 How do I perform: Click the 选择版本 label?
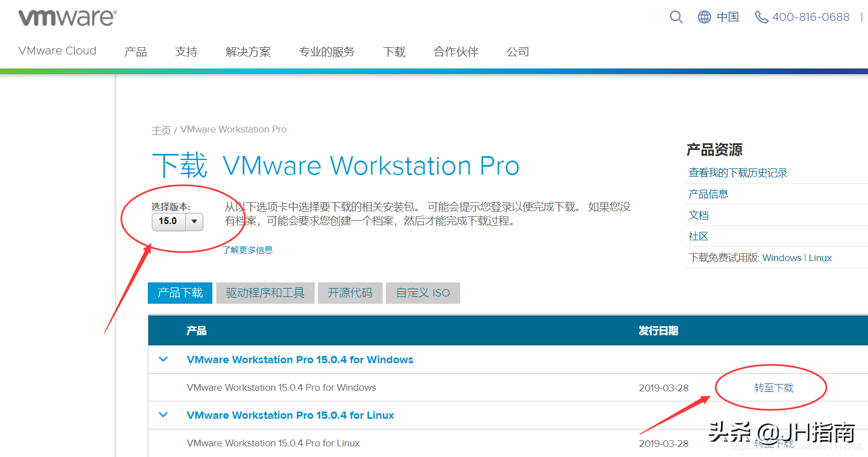(171, 207)
